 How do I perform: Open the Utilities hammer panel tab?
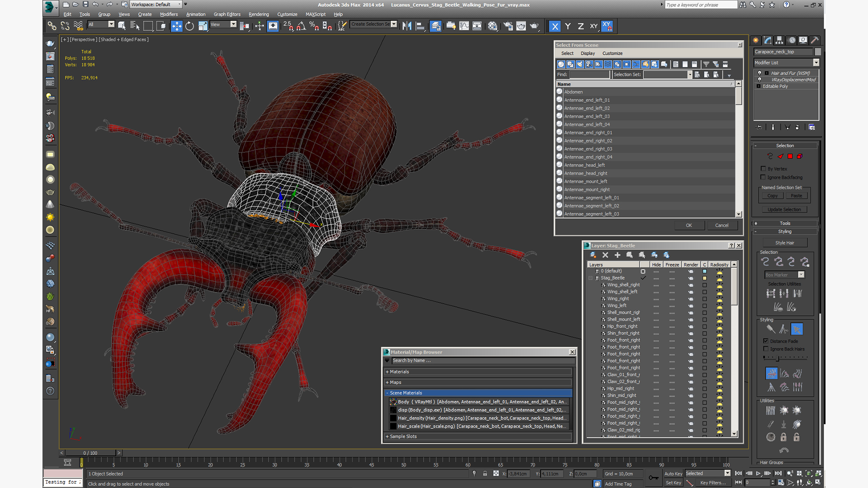[815, 40]
